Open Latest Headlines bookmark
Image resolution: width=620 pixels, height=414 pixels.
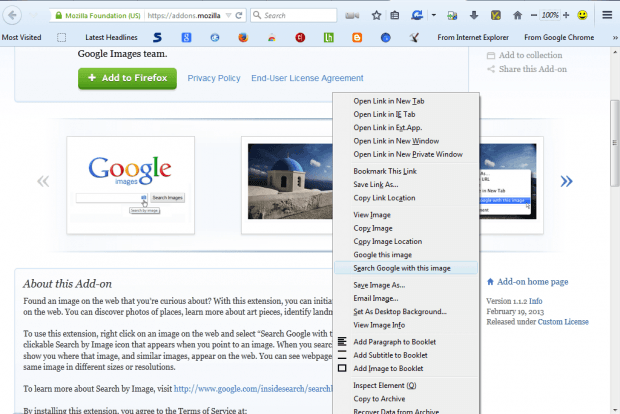(111, 38)
